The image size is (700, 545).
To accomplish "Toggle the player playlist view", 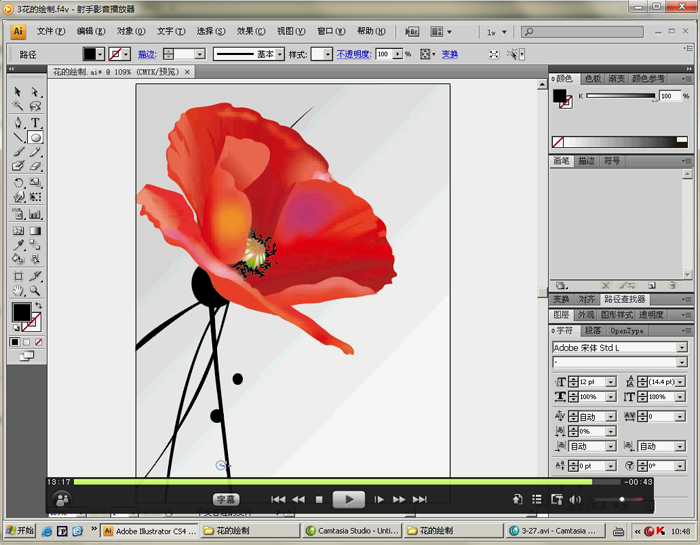I will [x=537, y=499].
